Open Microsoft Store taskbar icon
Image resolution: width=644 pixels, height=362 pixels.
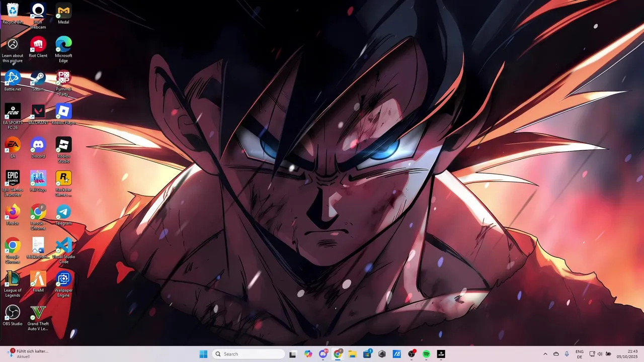[x=367, y=354]
